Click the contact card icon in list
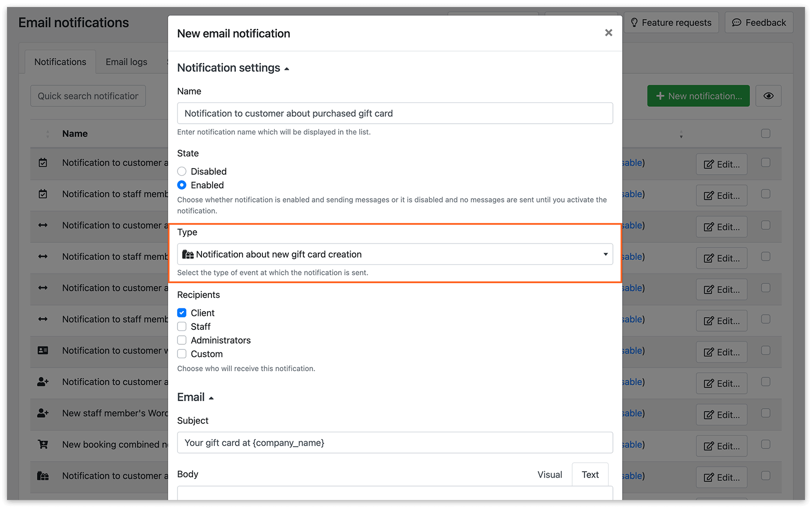Viewport: 812px width, 507px height. coord(43,350)
